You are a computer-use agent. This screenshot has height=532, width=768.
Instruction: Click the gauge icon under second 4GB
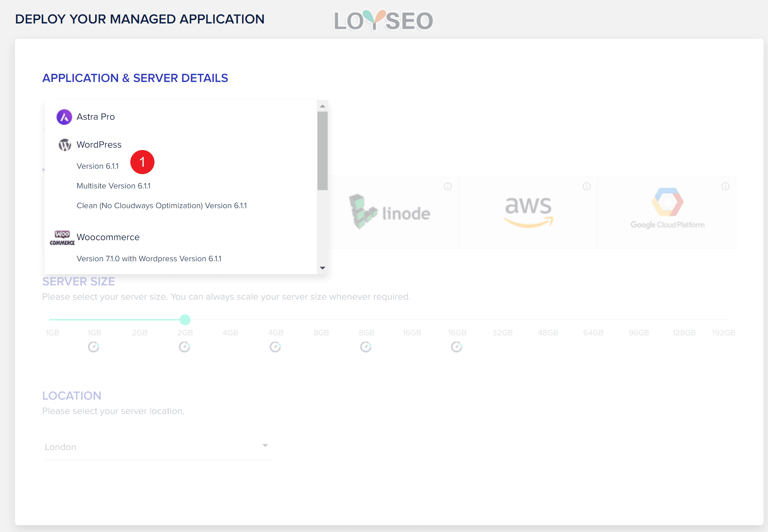[275, 347]
